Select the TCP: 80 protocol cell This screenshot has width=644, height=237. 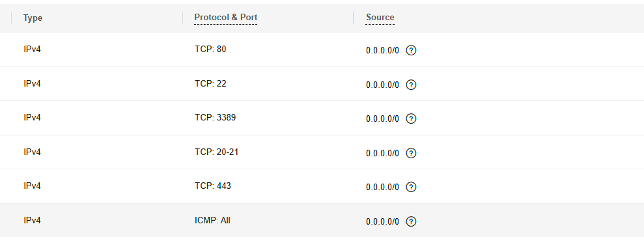[x=210, y=49]
